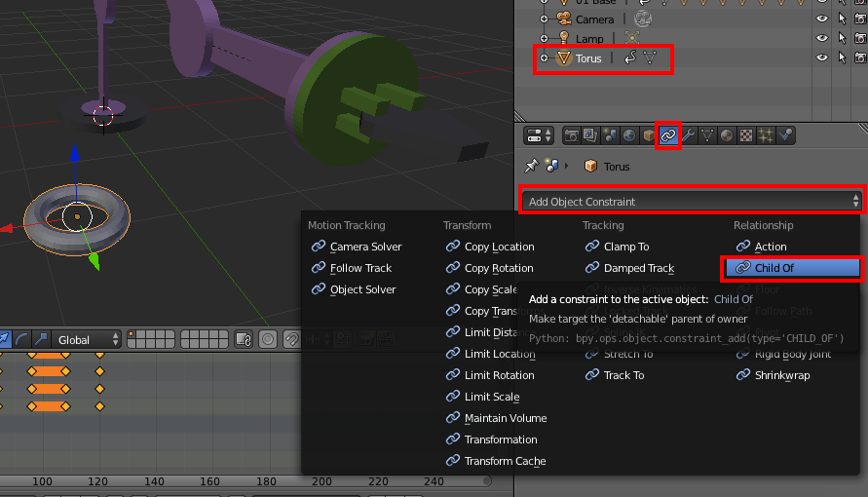868x497 pixels.
Task: Open the Texture properties tab (checker icon)
Action: pos(746,135)
